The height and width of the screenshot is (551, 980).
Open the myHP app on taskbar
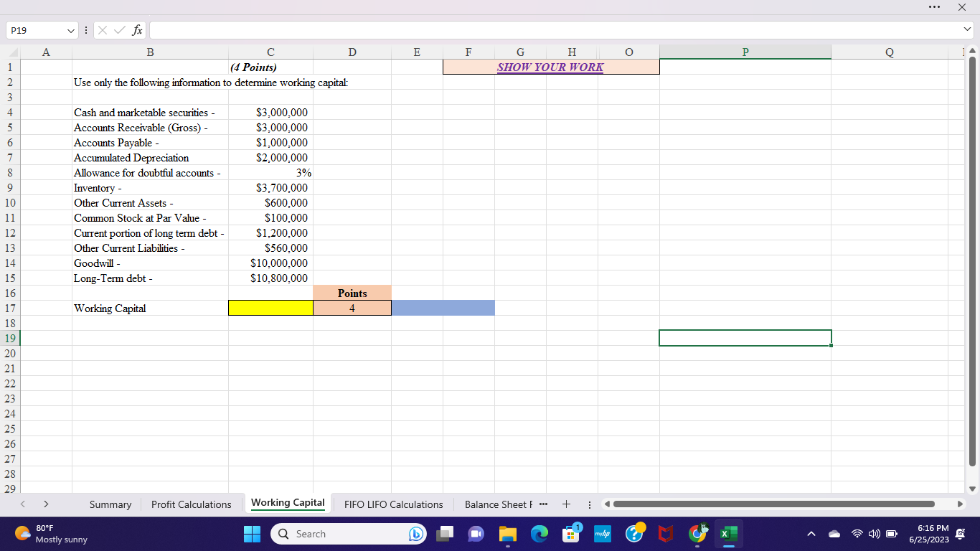pyautogui.click(x=603, y=534)
